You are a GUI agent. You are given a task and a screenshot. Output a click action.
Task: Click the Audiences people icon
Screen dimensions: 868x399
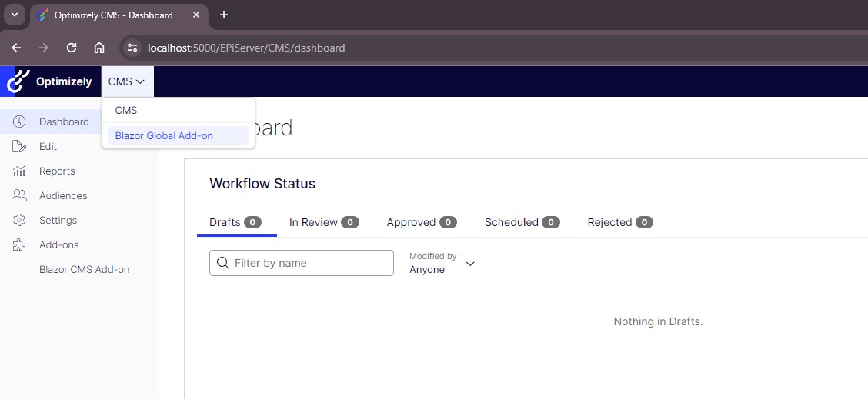coord(19,195)
